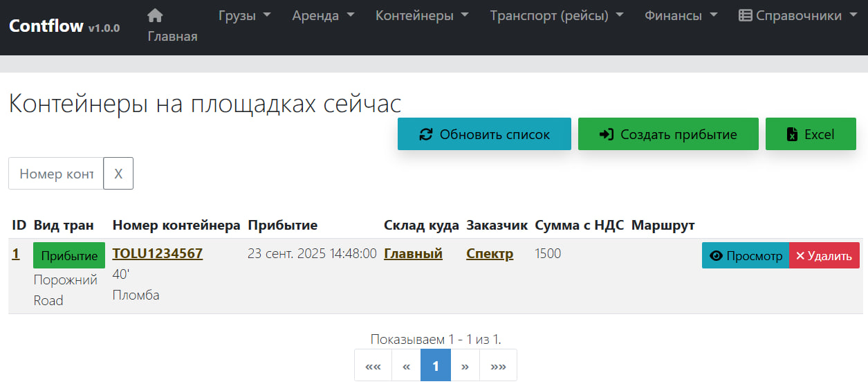The height and width of the screenshot is (384, 868).
Task: Select page 1 in pagination
Action: pyautogui.click(x=436, y=366)
